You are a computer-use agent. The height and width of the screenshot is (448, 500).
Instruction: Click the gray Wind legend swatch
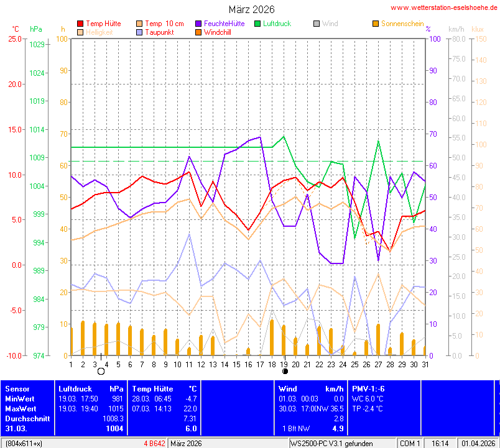[x=317, y=24]
